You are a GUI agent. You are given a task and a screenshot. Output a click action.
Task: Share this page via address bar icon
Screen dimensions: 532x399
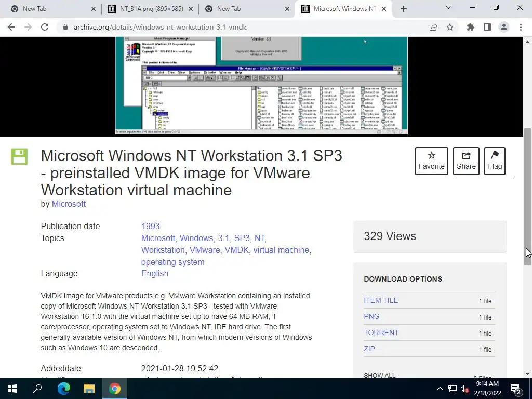pos(433,27)
